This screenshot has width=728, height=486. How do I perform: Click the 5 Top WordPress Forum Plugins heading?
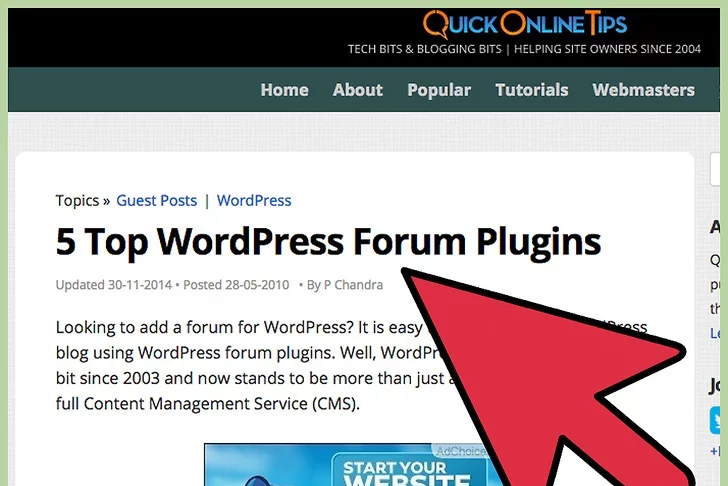pyautogui.click(x=328, y=242)
